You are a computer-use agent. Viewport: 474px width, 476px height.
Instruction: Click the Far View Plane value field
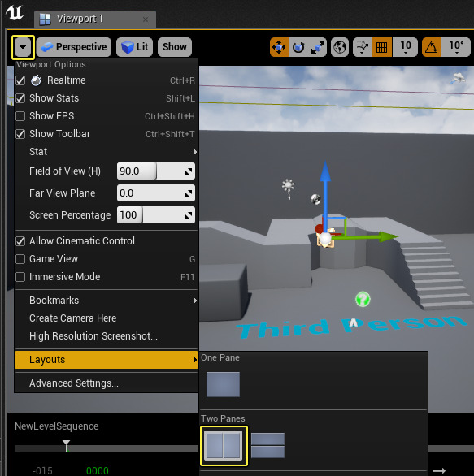[x=156, y=193]
